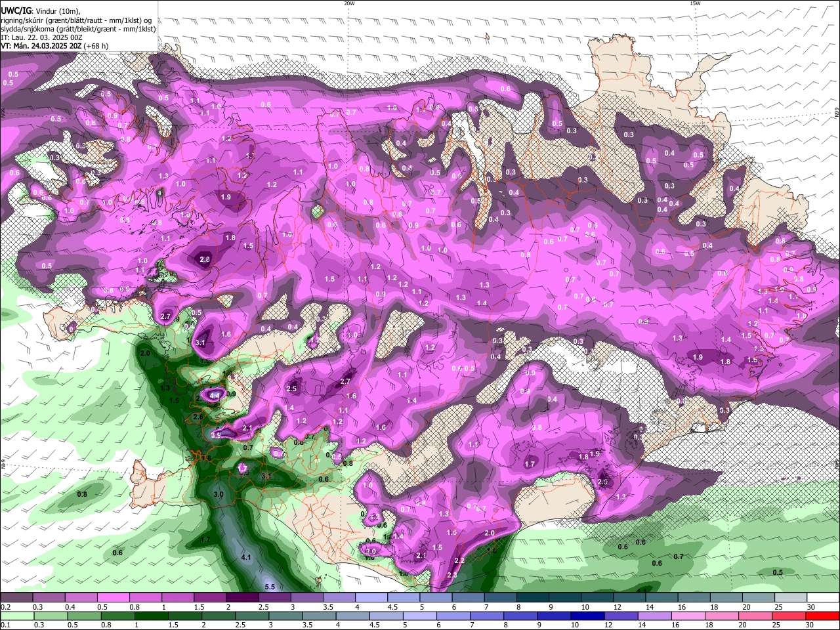Viewport: 840px width, 630px height.
Task: Click the bright magenta 0.5–0.8 swatch, top legend row
Action: (x=113, y=598)
